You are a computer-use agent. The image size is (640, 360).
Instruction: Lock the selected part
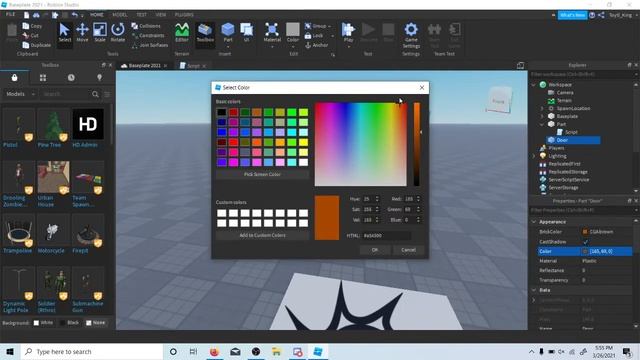(x=314, y=36)
